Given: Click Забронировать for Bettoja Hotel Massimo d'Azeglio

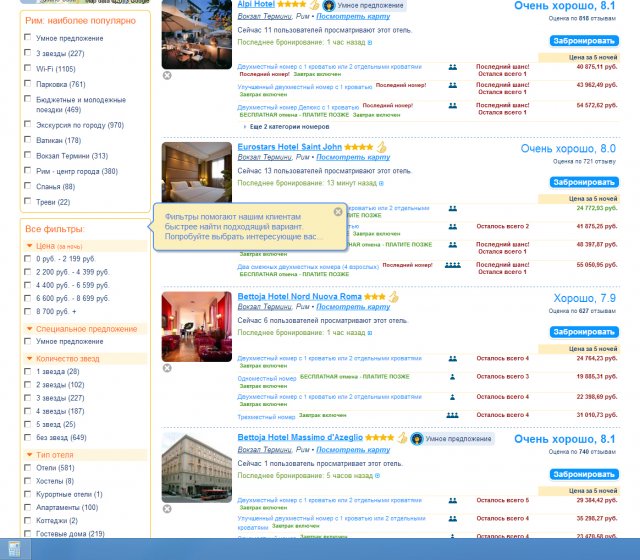Looking at the screenshot, I should point(584,474).
